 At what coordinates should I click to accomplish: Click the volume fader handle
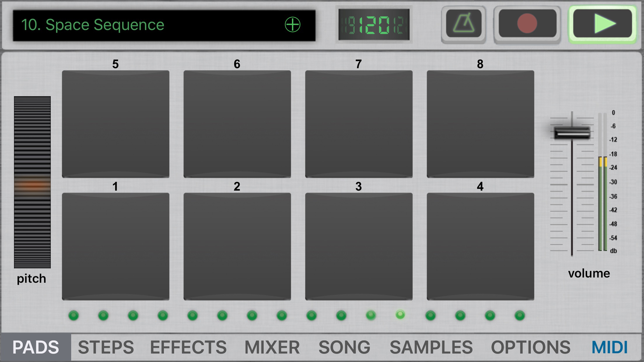[572, 133]
